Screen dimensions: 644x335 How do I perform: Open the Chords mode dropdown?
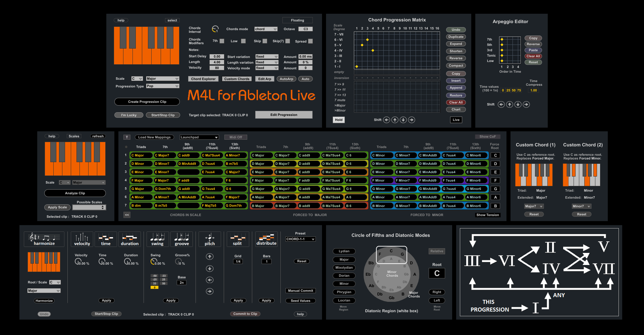266,29
